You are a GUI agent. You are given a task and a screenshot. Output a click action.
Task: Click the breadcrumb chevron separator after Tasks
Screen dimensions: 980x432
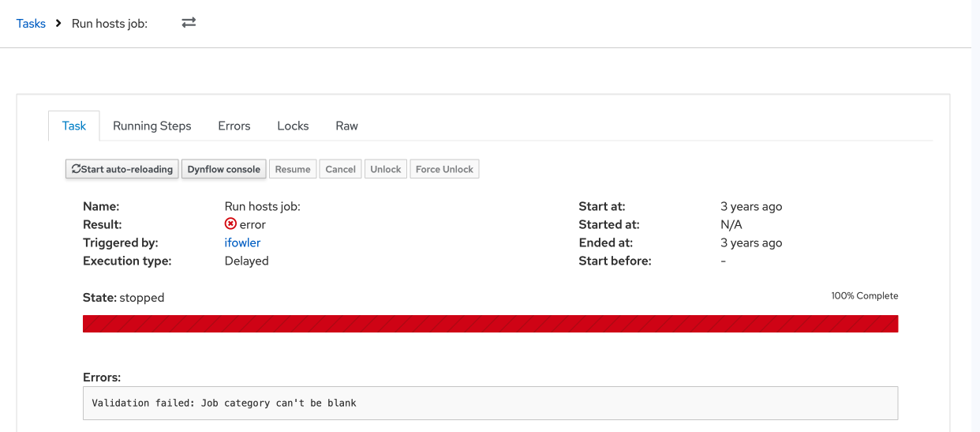[x=58, y=24]
